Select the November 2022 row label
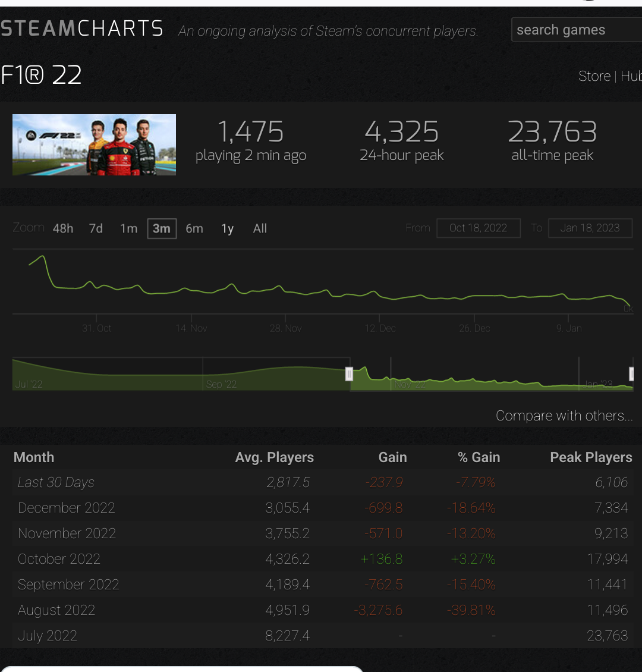The image size is (642, 672). [67, 533]
